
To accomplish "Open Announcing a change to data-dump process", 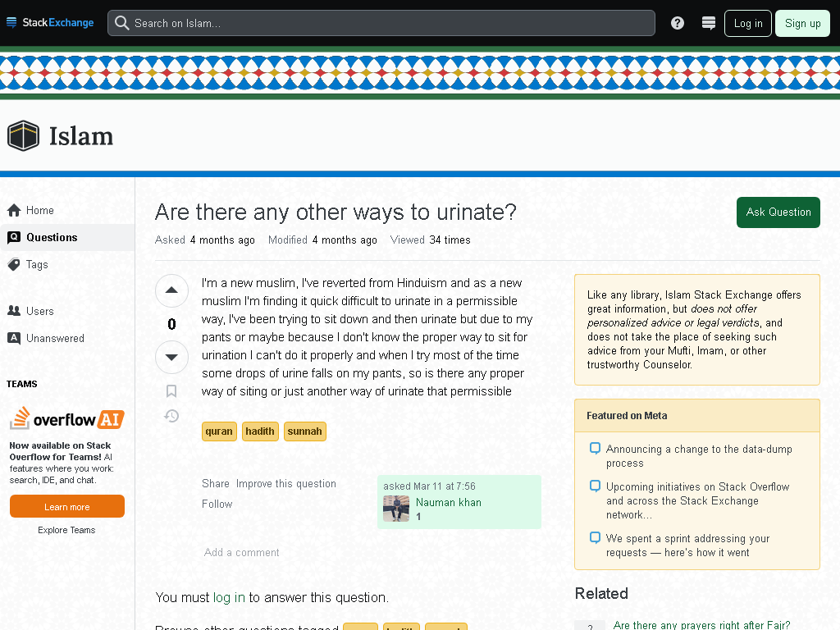I will coord(699,456).
